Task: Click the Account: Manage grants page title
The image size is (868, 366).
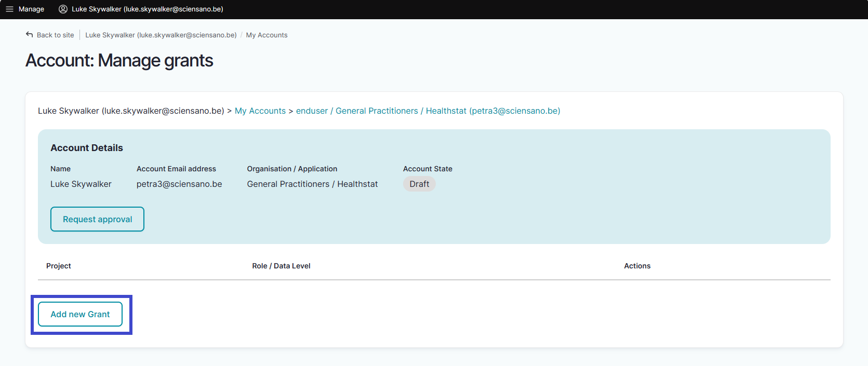Action: click(119, 61)
